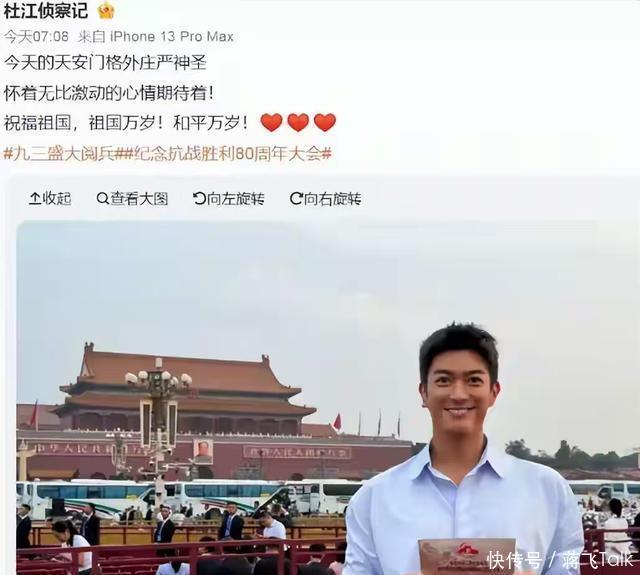
Task: Click the middle red heart emoji
Action: click(298, 122)
